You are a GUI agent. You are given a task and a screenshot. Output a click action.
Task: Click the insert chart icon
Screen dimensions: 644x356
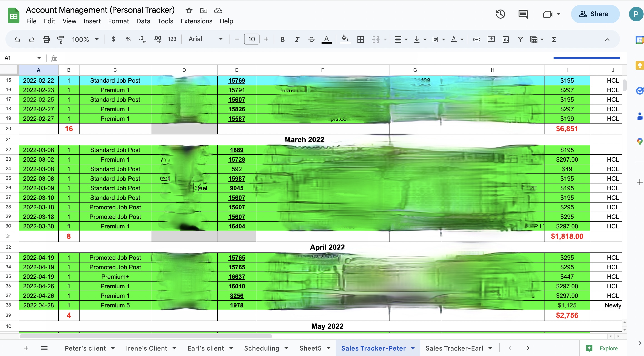[x=506, y=40]
